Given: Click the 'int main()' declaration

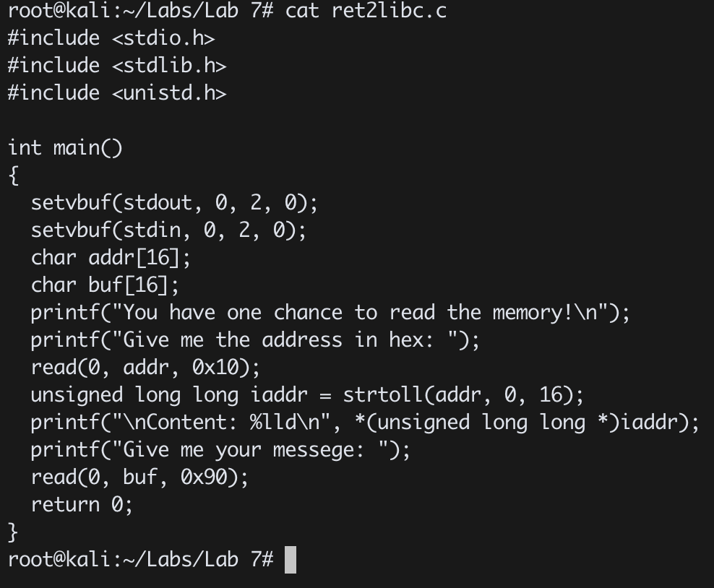Looking at the screenshot, I should [65, 148].
